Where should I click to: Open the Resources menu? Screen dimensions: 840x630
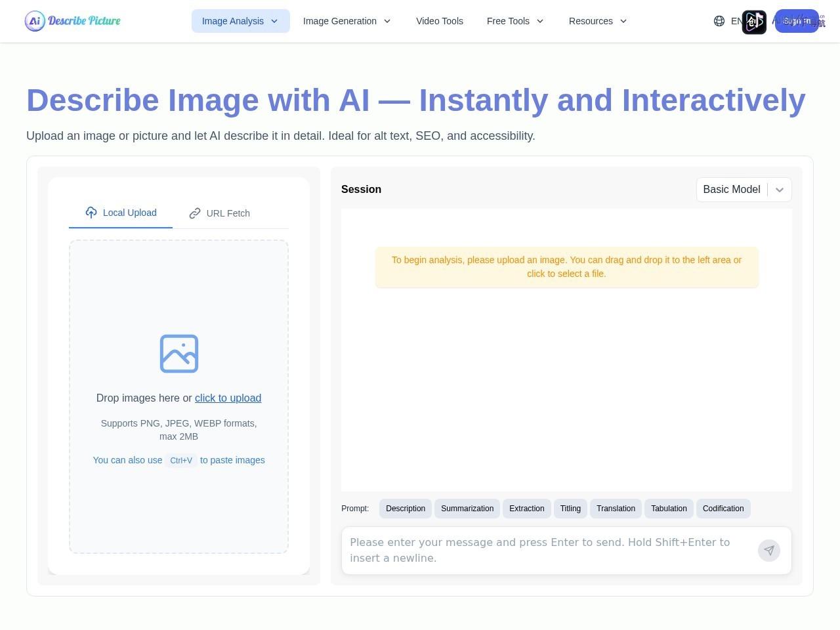pos(598,21)
